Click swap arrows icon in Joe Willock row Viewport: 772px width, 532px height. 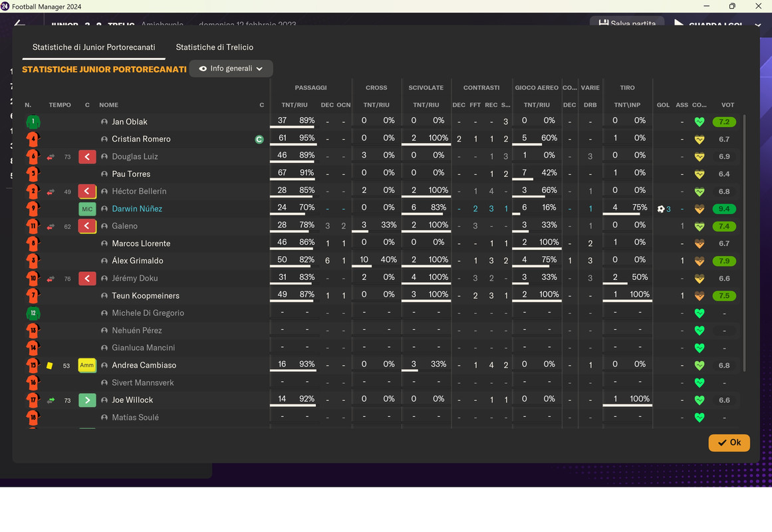(x=51, y=400)
